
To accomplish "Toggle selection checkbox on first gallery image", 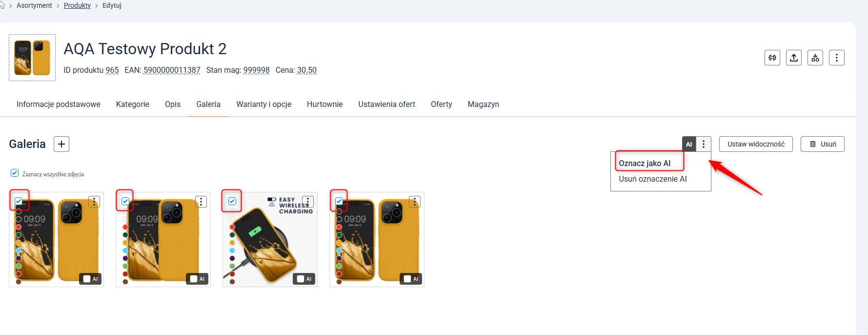I will click(x=19, y=201).
